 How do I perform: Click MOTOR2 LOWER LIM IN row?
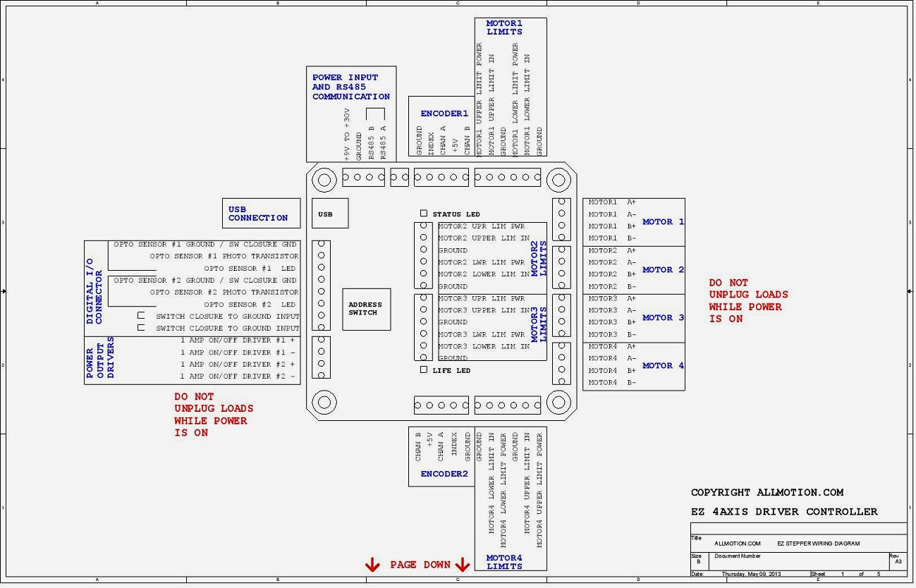coord(484,274)
